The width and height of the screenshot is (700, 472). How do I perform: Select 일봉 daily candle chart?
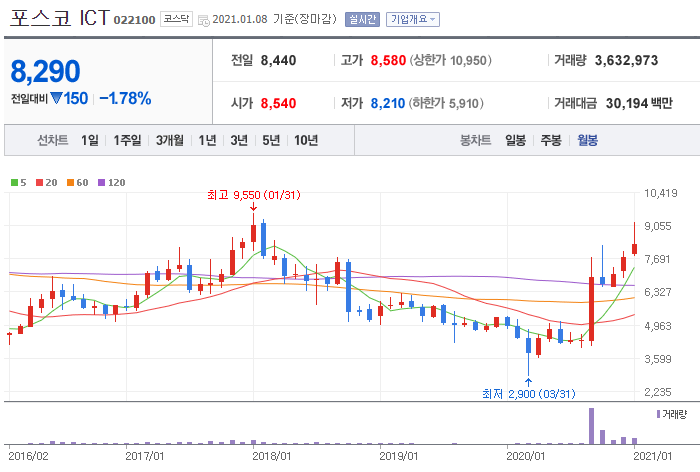click(516, 140)
